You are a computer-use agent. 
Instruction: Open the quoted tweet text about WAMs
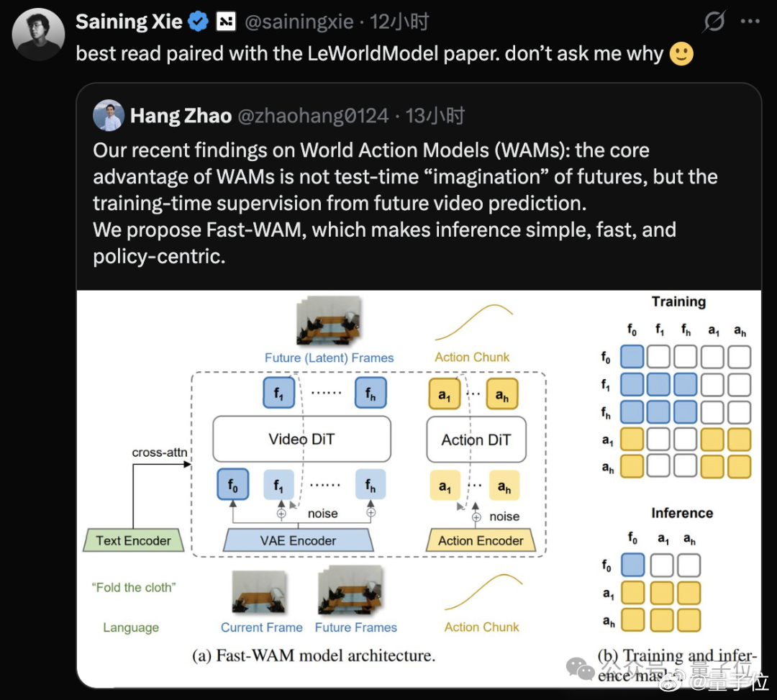(405, 204)
